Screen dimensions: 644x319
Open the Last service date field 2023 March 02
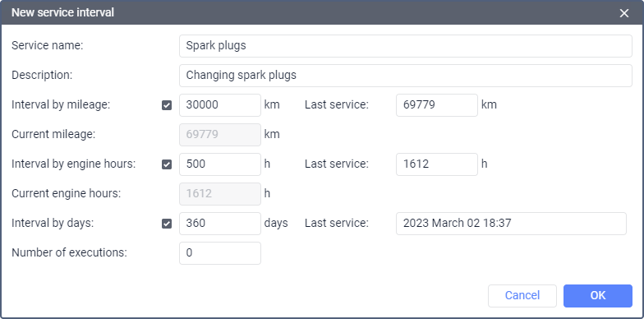point(511,224)
